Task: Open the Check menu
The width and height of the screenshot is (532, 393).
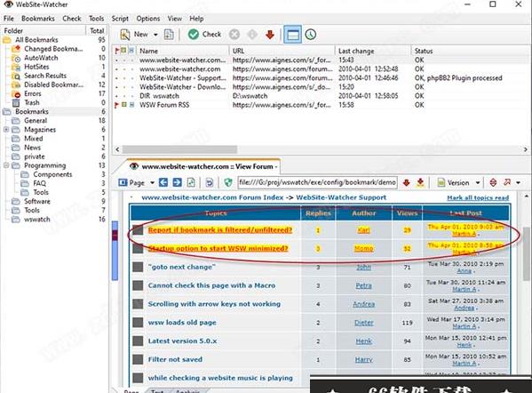Action: point(72,19)
